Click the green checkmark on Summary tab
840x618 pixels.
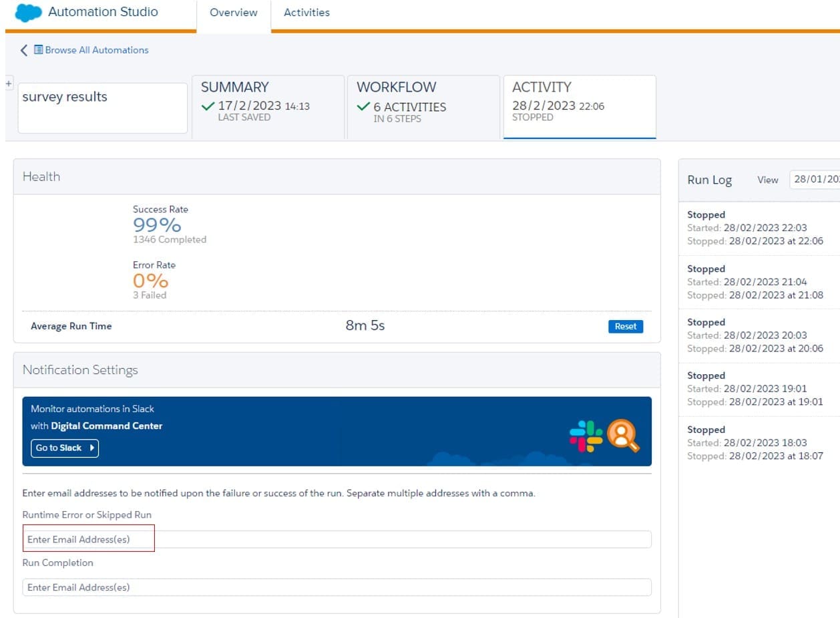click(x=208, y=106)
